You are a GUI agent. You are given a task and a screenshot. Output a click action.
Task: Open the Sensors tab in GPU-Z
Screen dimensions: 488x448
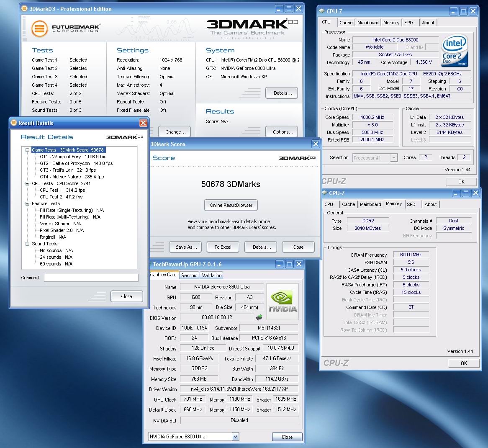(x=189, y=275)
